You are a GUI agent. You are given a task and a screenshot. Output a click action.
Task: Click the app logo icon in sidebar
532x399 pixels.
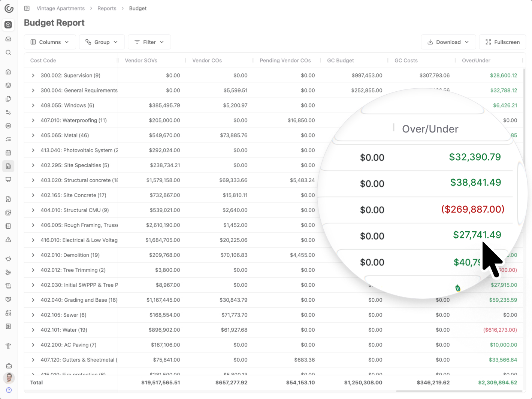pyautogui.click(x=9, y=8)
